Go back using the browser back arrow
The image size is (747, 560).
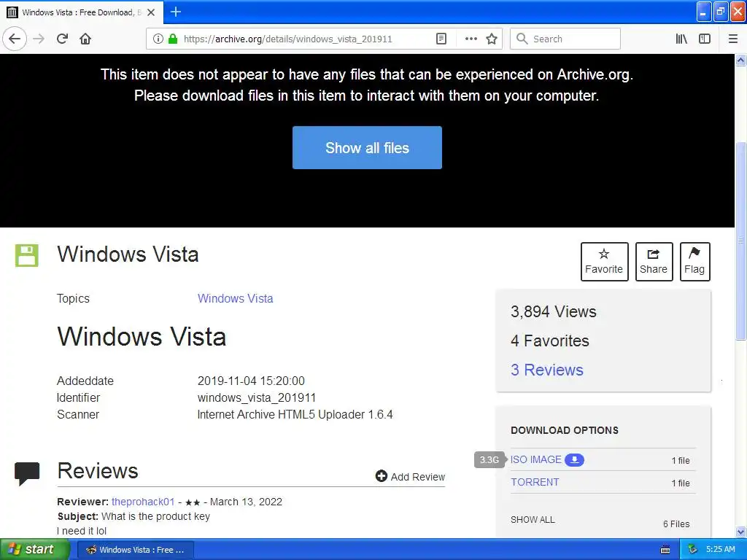pos(15,39)
